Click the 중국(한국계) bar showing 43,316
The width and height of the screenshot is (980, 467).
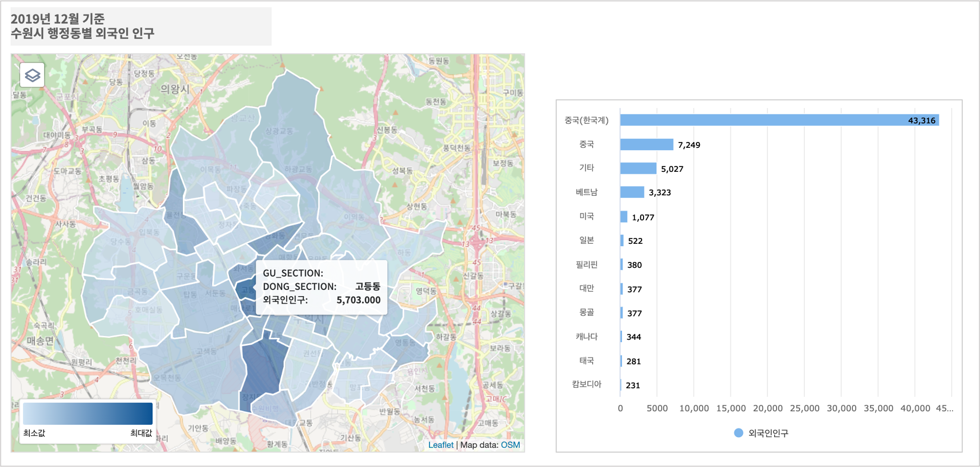pos(780,120)
